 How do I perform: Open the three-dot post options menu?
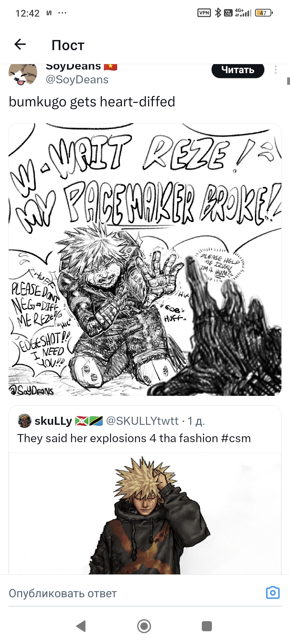275,70
